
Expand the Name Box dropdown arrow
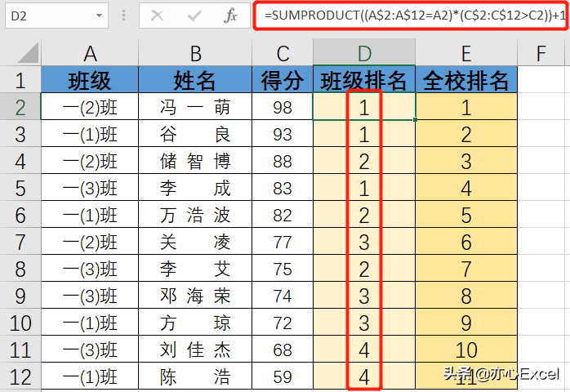(x=99, y=16)
